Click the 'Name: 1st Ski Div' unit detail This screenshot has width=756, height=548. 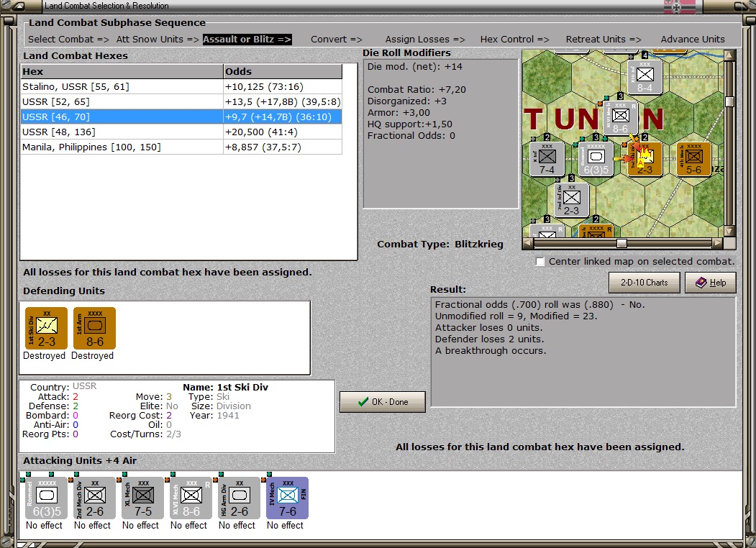(x=225, y=388)
